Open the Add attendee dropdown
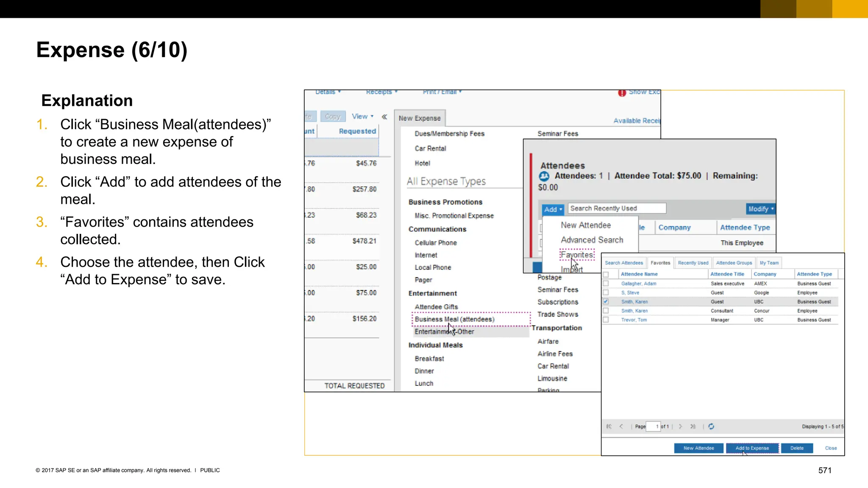 click(553, 209)
